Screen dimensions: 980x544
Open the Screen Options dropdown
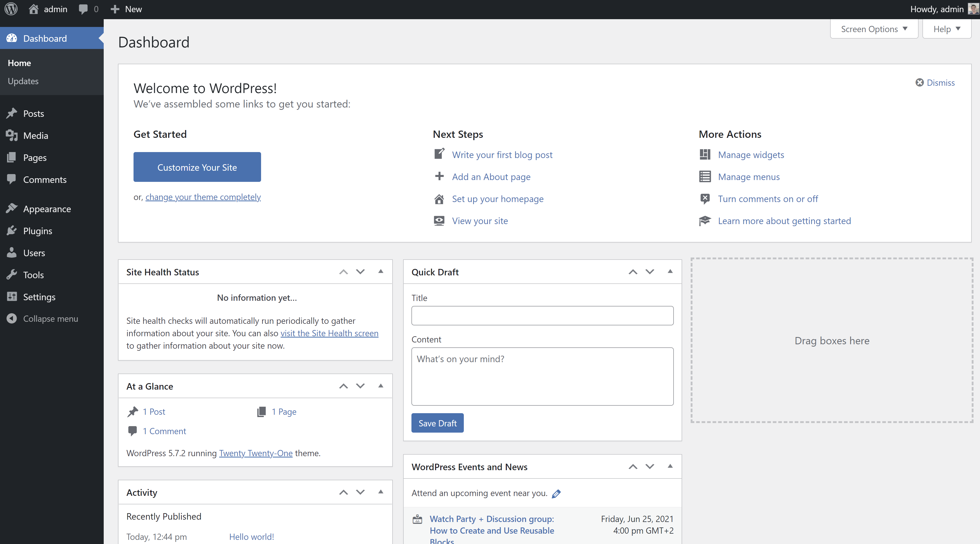coord(874,29)
